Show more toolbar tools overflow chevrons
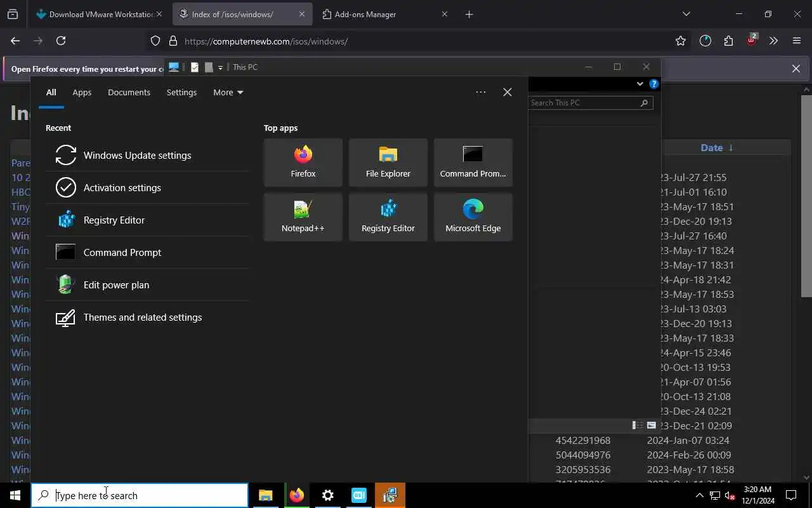Viewport: 812px width, 508px height. tap(773, 41)
